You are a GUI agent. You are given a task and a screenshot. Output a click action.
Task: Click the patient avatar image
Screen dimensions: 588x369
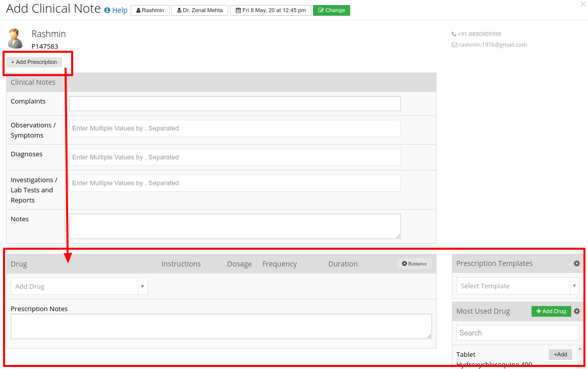pyautogui.click(x=15, y=39)
